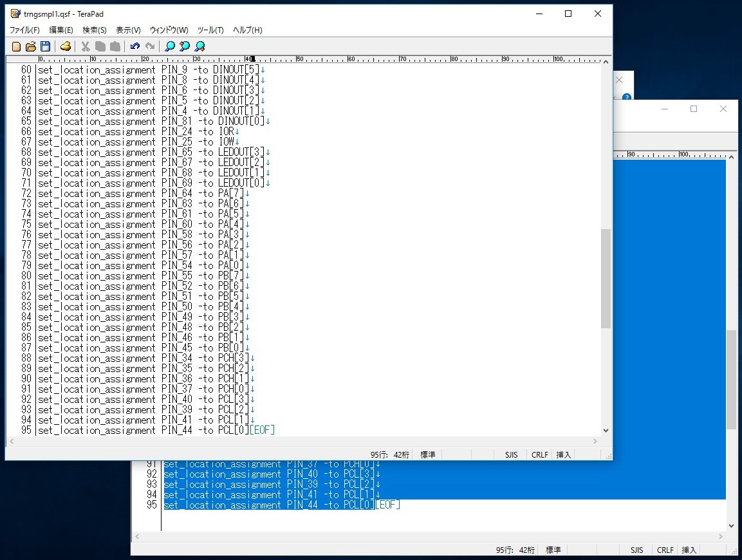Close the small window behind with its X
The image size is (742, 560).
619,80
